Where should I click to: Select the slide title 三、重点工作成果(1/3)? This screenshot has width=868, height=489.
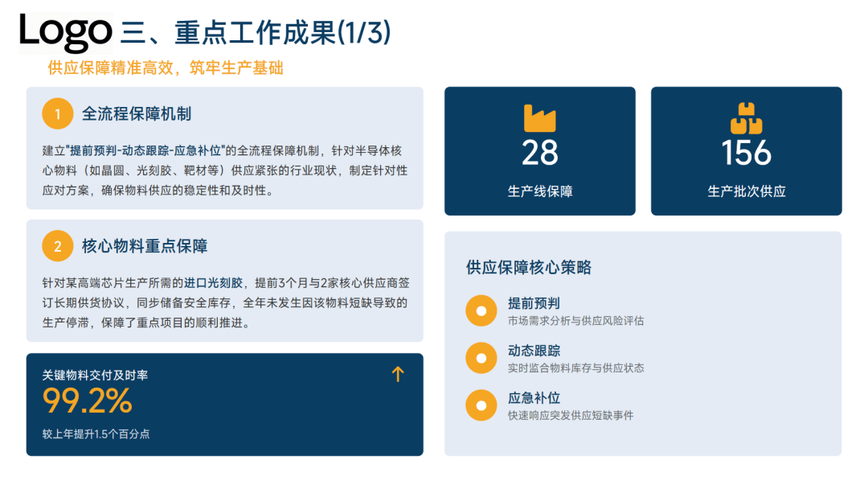pos(256,33)
